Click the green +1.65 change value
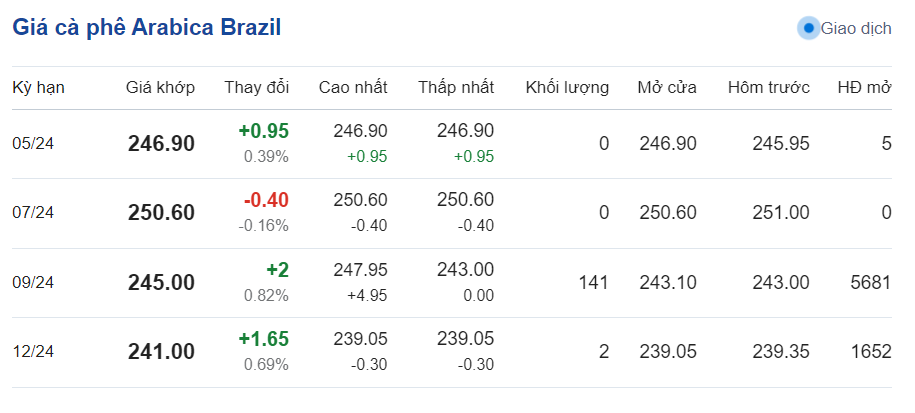The height and width of the screenshot is (413, 915). pyautogui.click(x=263, y=339)
